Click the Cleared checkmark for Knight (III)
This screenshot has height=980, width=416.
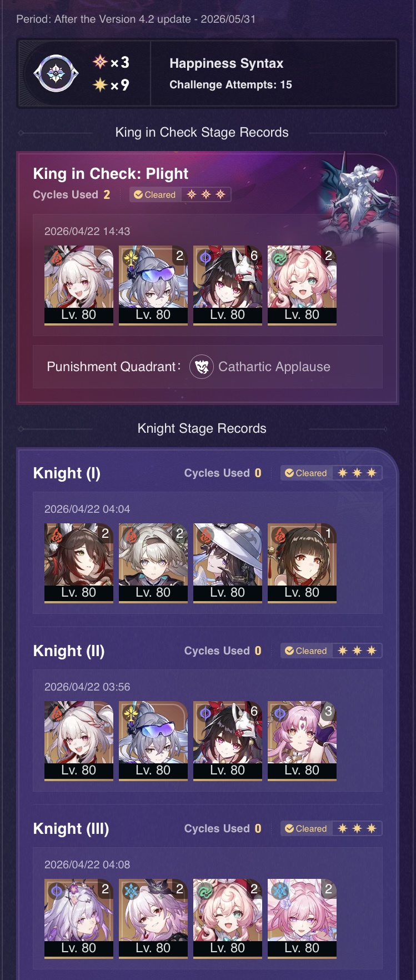(289, 828)
